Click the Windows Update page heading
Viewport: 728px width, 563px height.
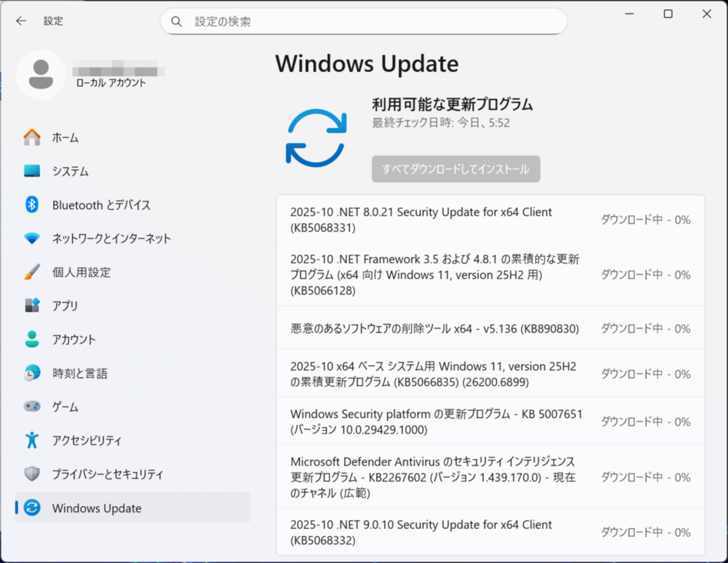point(367,64)
